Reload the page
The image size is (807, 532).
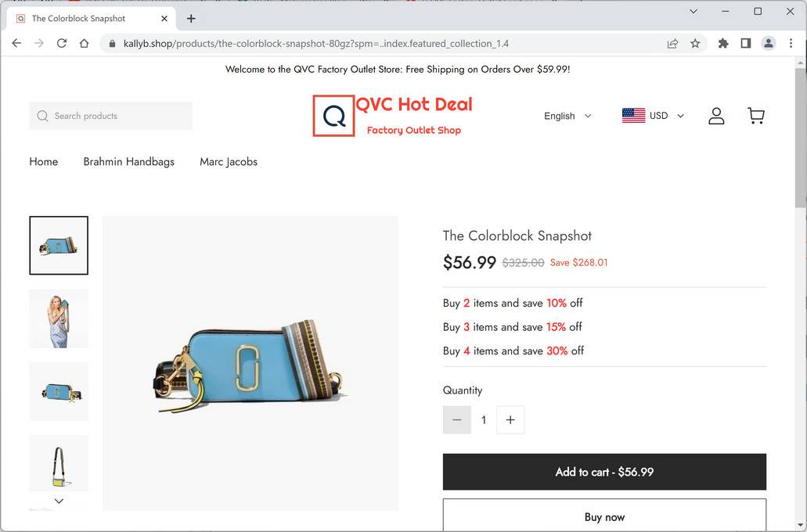point(62,44)
